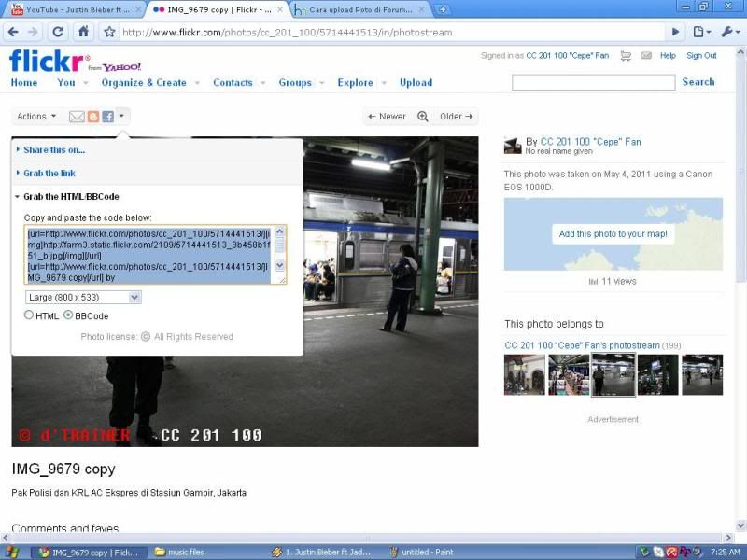The image size is (747, 560).
Task: Open the music files taskbar folder
Action: click(179, 553)
